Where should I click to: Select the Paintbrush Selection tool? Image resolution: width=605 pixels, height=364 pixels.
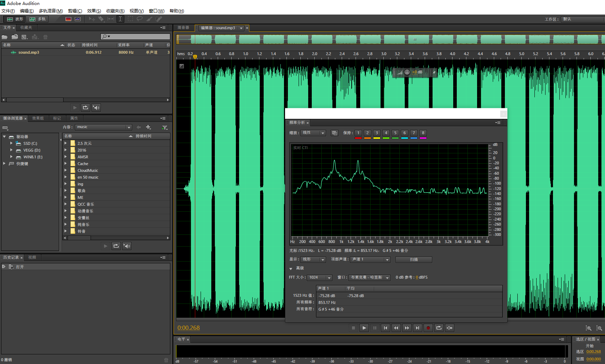click(x=149, y=19)
